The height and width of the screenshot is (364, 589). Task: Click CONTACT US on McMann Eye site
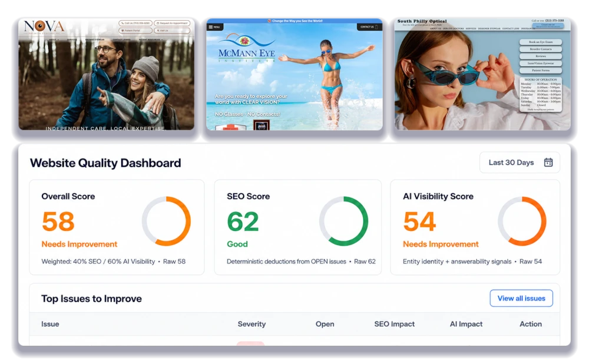coord(369,27)
